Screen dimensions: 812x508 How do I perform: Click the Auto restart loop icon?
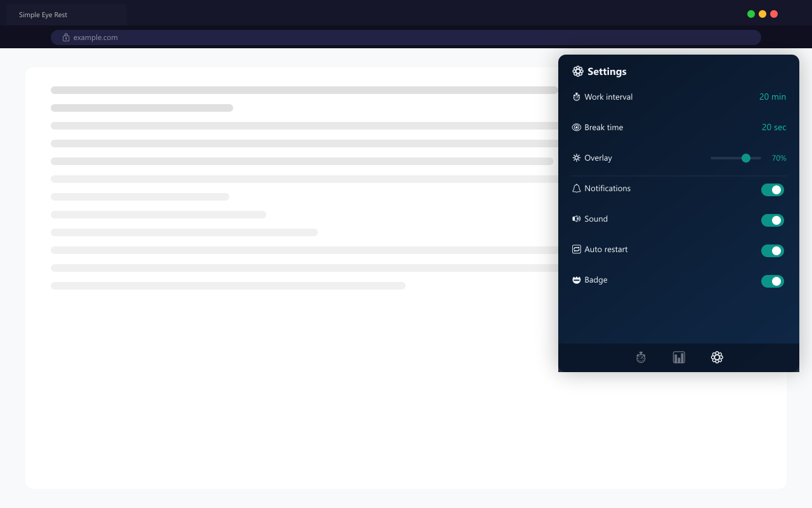pyautogui.click(x=577, y=250)
